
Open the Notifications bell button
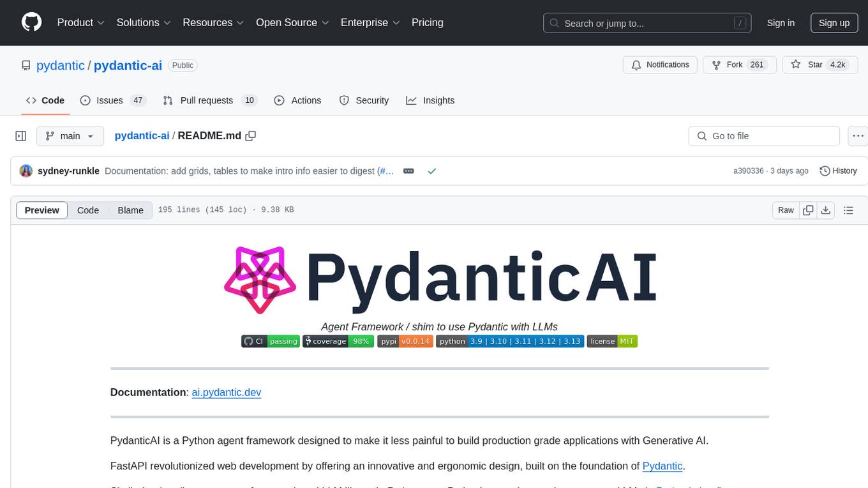click(x=660, y=65)
